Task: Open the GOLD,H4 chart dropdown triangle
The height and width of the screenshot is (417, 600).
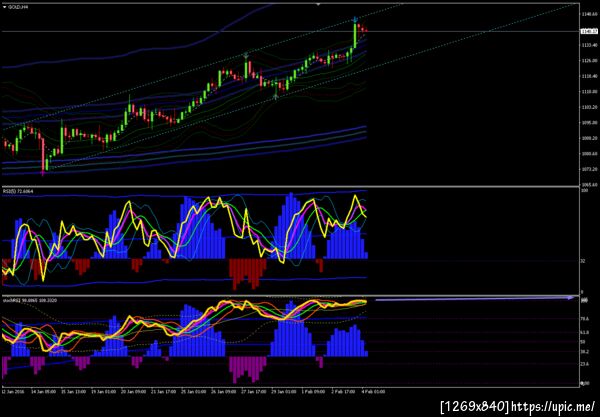Action: [x=4, y=7]
